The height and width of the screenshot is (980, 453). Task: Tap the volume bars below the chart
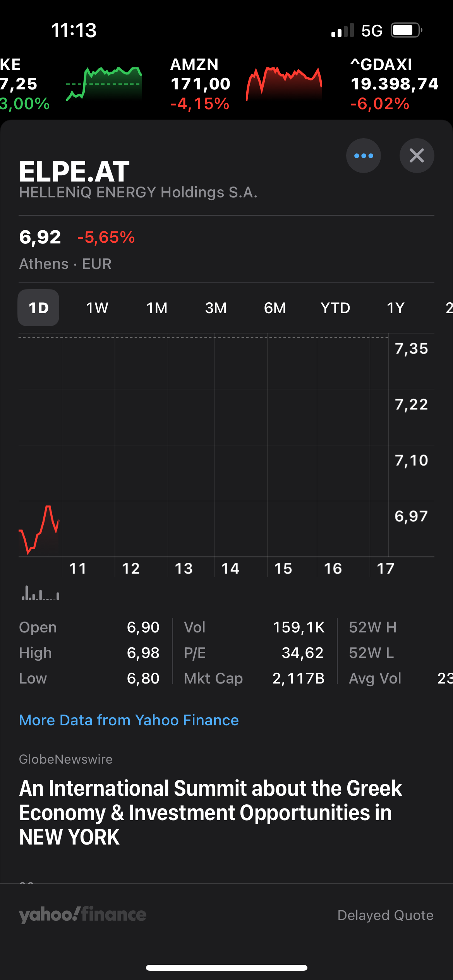click(x=41, y=593)
